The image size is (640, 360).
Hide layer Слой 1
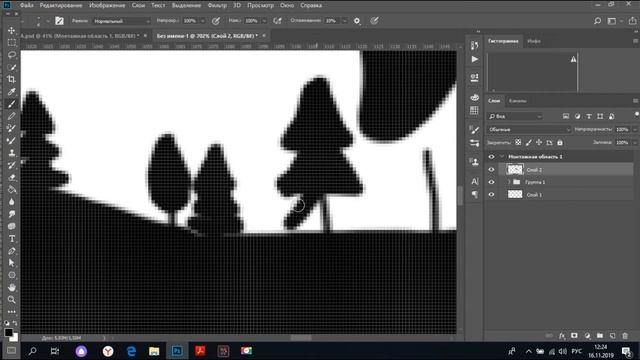point(491,195)
